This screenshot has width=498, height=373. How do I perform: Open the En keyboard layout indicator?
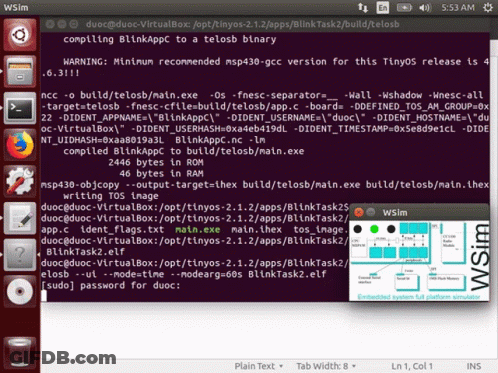coord(382,7)
